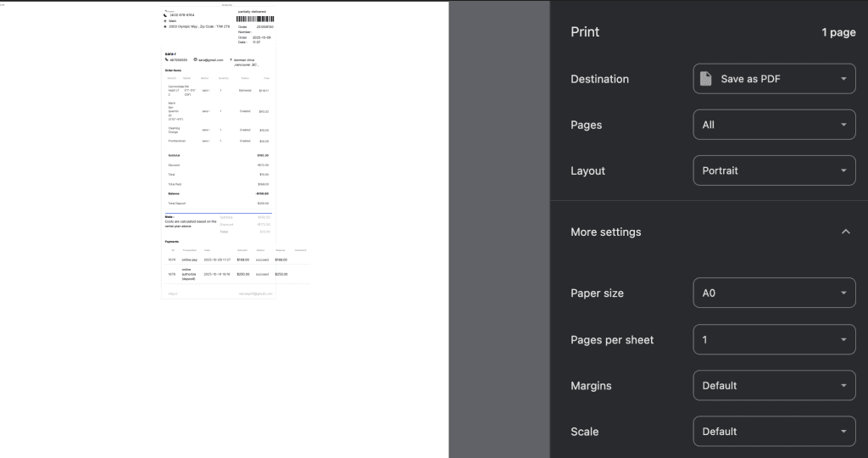Click the Print dialog heading

pyautogui.click(x=585, y=32)
